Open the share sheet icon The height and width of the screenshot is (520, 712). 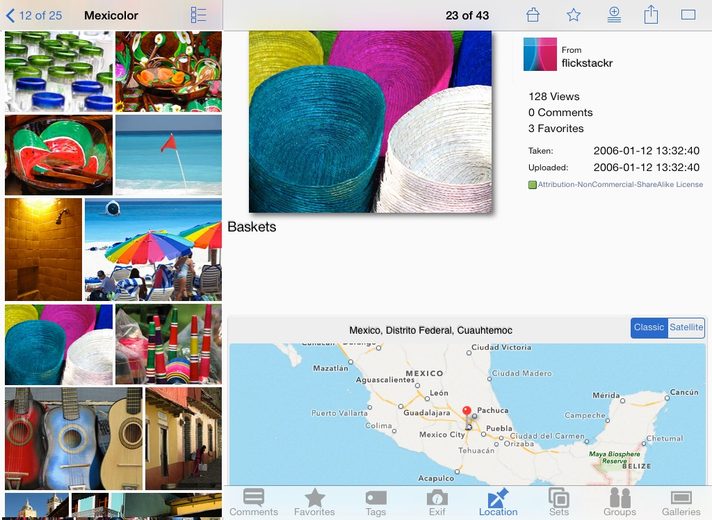[x=651, y=15]
